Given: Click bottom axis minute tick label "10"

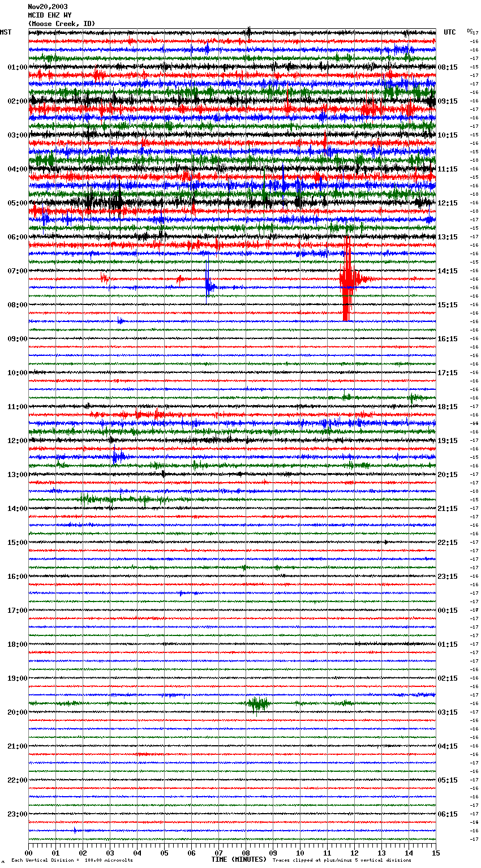Looking at the screenshot, I should coord(300,853).
